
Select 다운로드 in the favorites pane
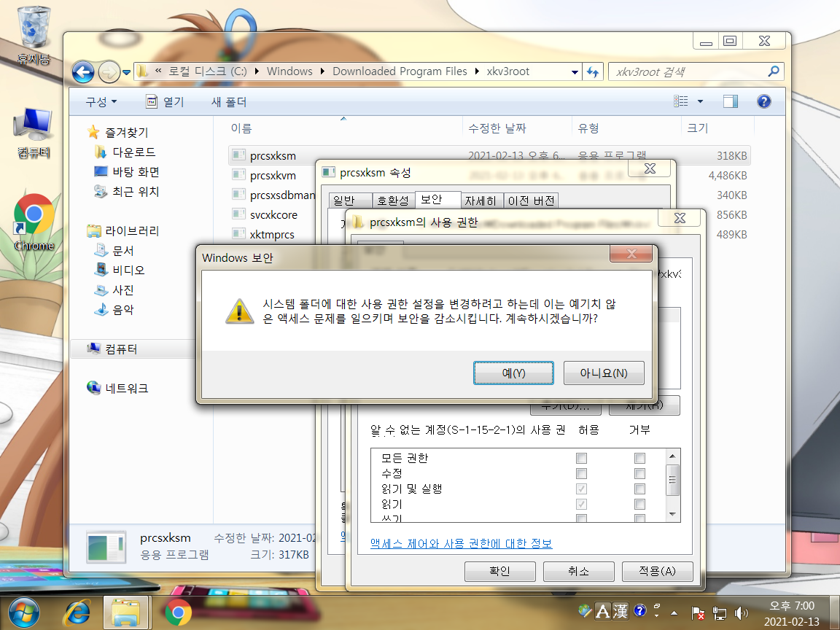(x=134, y=152)
